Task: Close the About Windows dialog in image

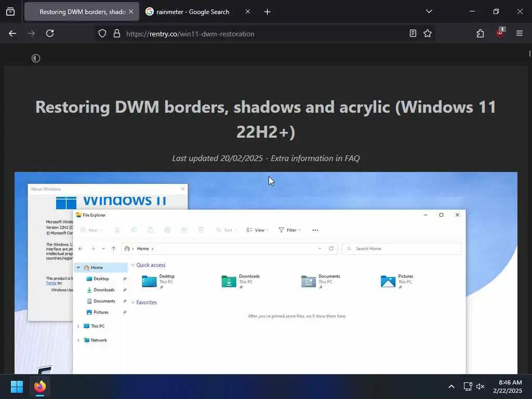Action: 182,189
